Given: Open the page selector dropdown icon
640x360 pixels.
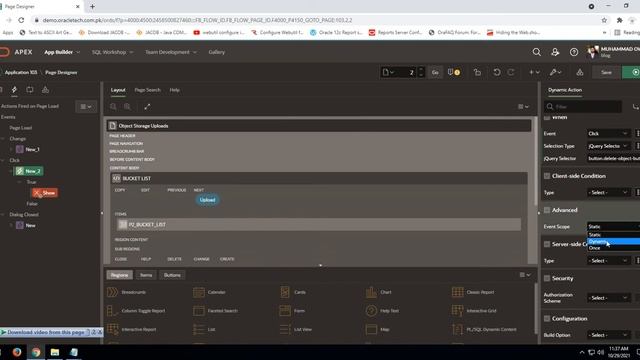Looking at the screenshot, I should [388, 72].
